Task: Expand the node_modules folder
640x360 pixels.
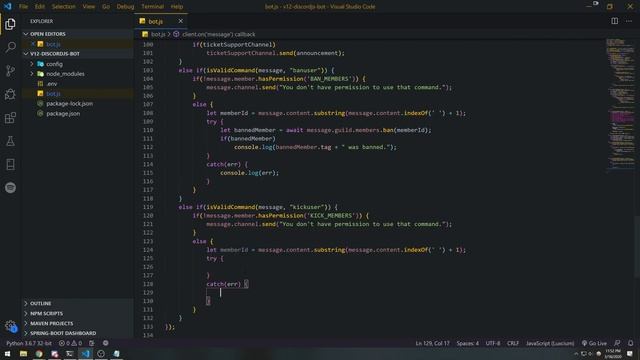Action: [32, 74]
